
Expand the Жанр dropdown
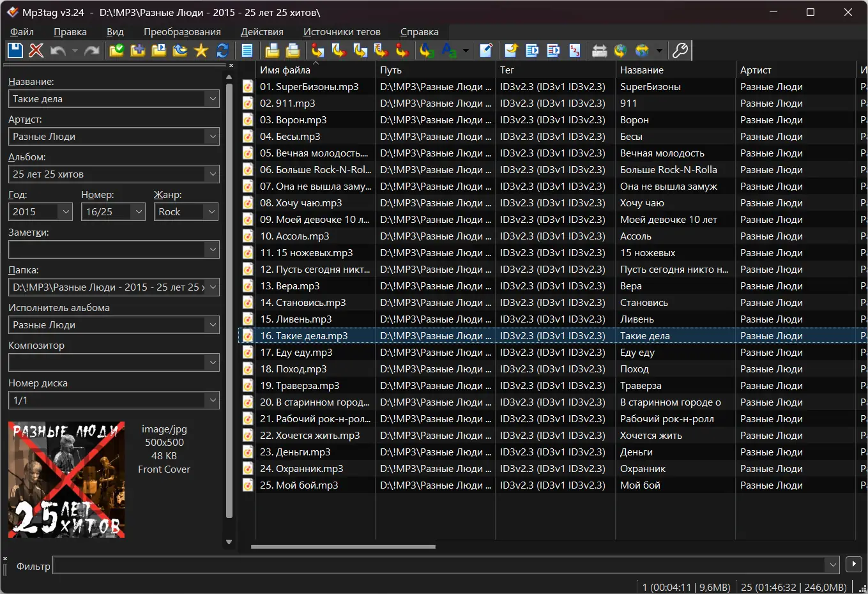(x=213, y=212)
